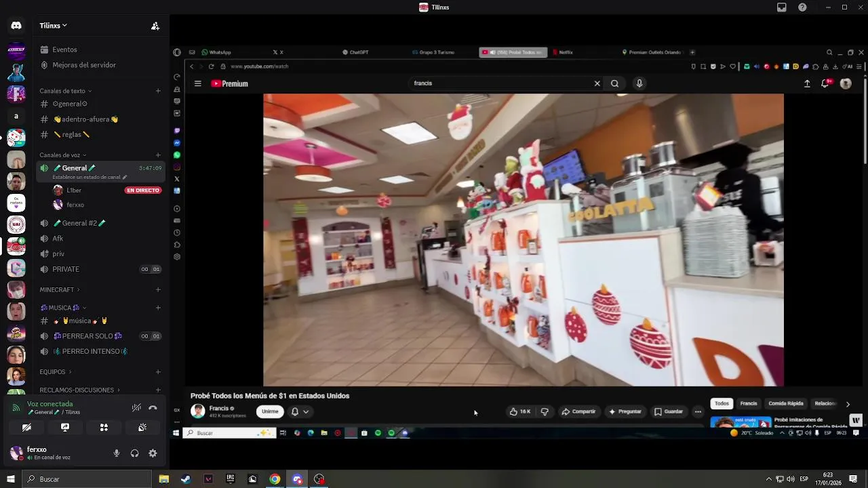Select the General voice channel

(x=100, y=168)
